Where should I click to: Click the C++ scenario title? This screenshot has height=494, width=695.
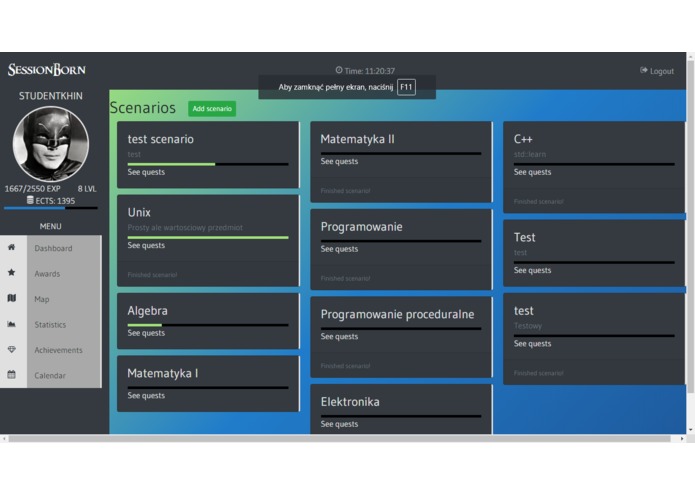pyautogui.click(x=523, y=139)
